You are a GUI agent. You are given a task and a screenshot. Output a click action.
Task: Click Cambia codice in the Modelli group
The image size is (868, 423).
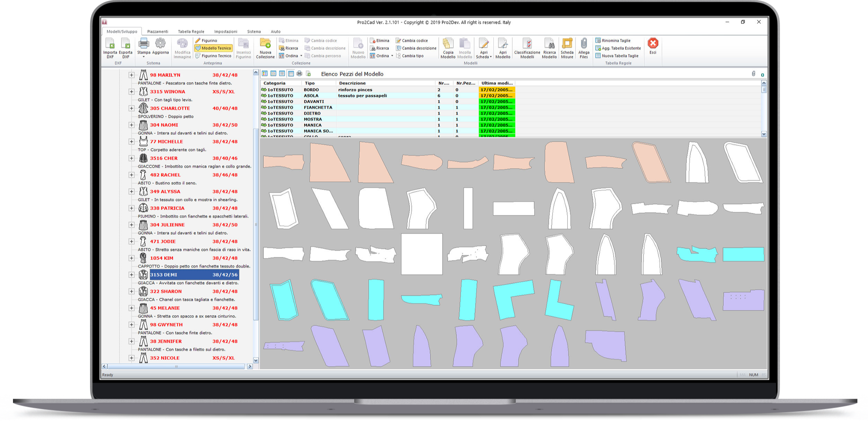[412, 40]
